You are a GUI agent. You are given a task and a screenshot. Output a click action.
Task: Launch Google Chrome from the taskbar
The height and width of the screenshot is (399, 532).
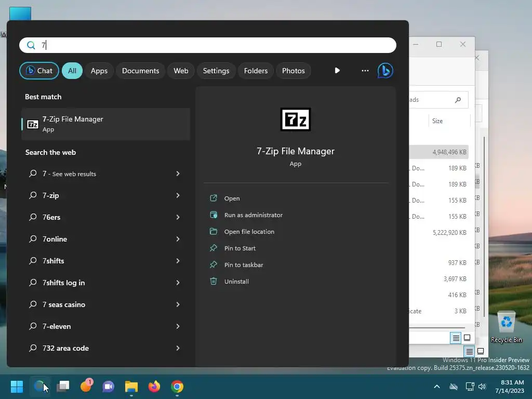point(177,387)
